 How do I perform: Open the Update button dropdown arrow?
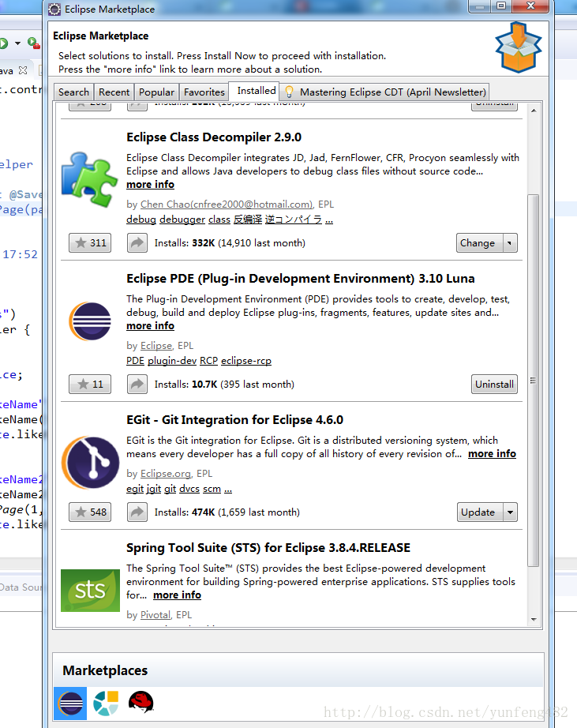pos(510,512)
